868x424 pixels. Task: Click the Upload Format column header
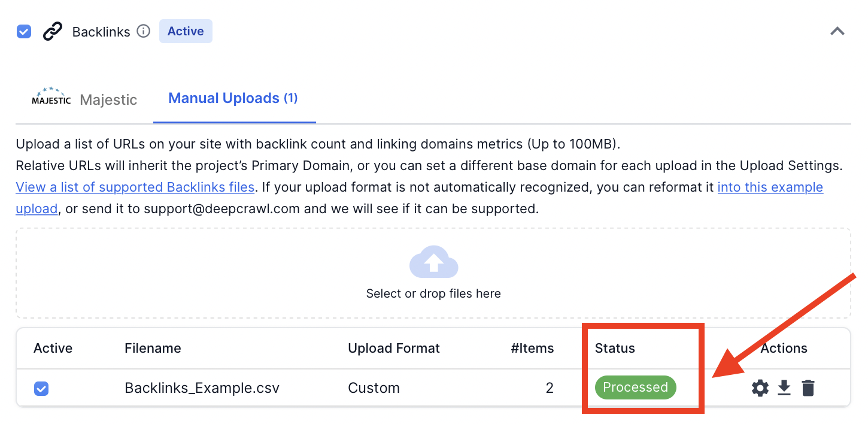394,348
